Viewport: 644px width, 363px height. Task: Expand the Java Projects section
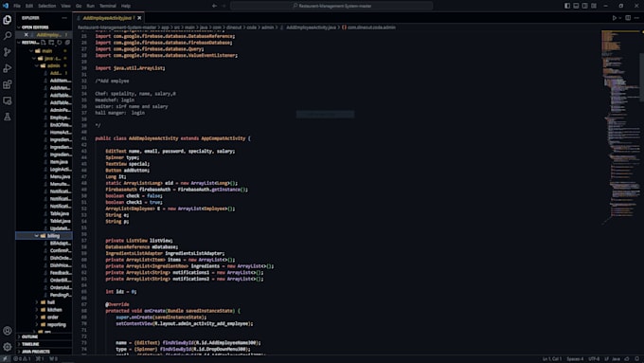click(45, 352)
